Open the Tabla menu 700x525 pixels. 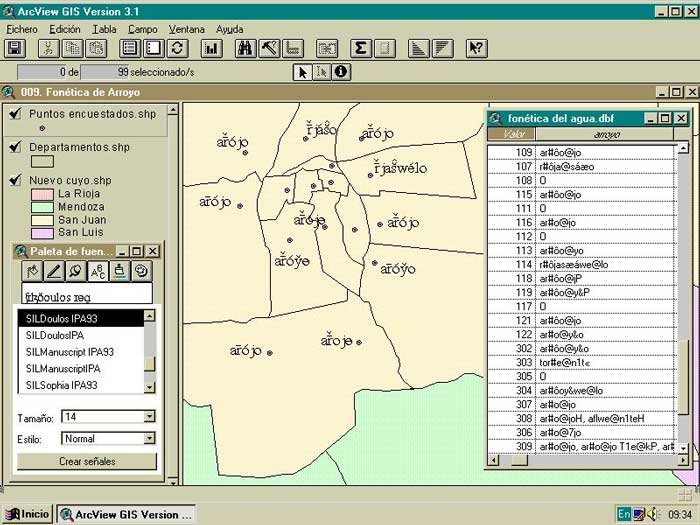[104, 29]
